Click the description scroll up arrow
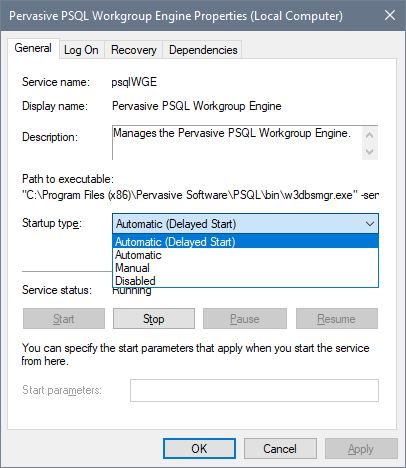 369,135
